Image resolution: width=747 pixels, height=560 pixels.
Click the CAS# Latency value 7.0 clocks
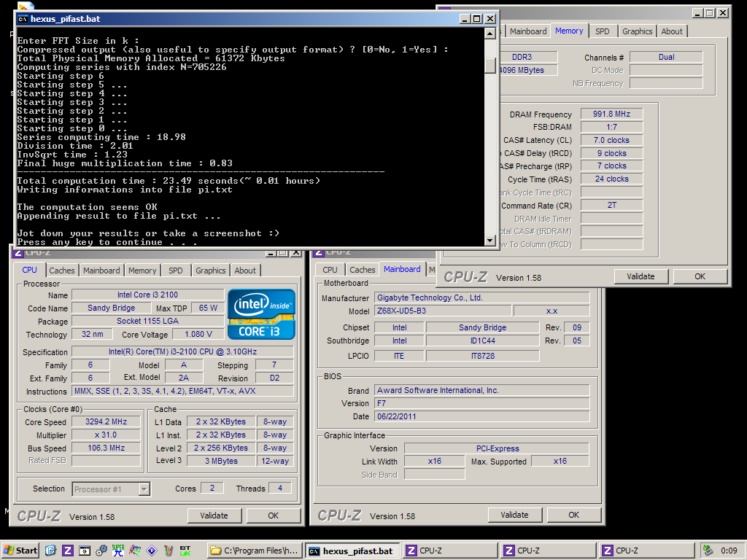612,140
